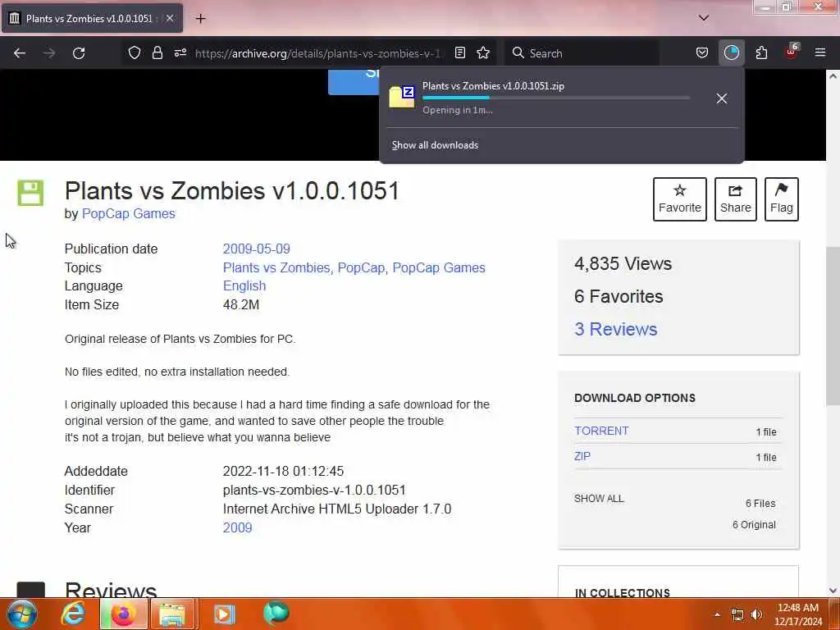Open site permissions icon in address bar
840x630 pixels.
click(180, 52)
